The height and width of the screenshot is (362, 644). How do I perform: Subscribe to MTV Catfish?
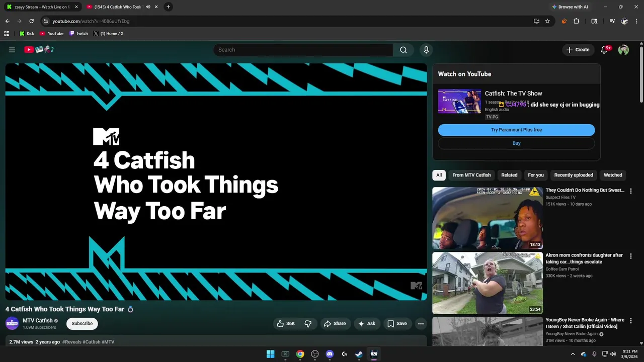tap(82, 324)
